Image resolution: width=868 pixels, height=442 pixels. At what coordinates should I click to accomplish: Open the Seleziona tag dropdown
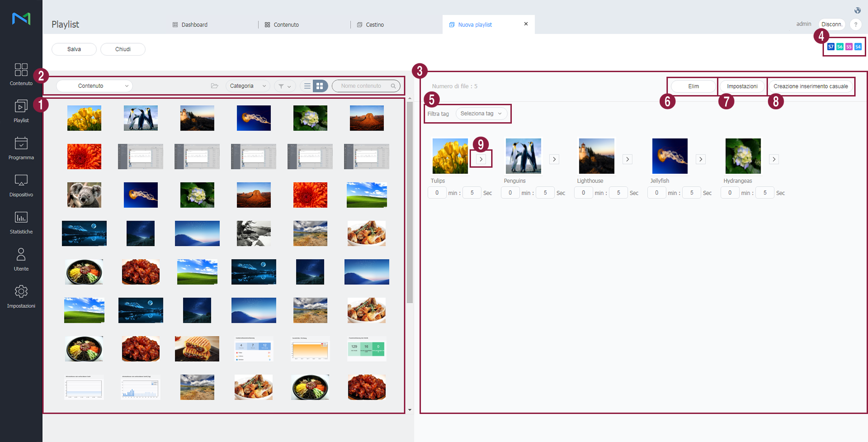point(481,113)
